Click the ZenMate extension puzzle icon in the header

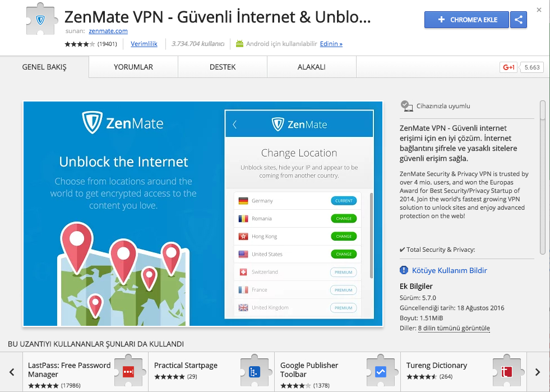41,19
